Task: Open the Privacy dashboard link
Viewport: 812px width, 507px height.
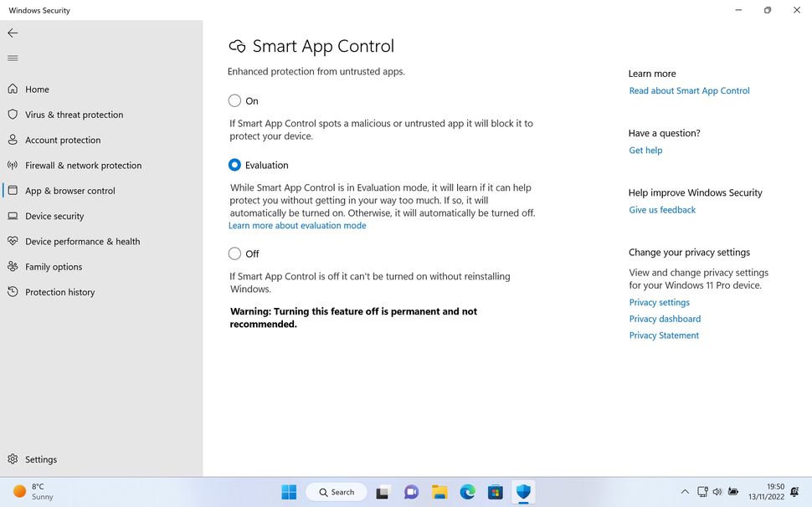Action: pos(665,319)
